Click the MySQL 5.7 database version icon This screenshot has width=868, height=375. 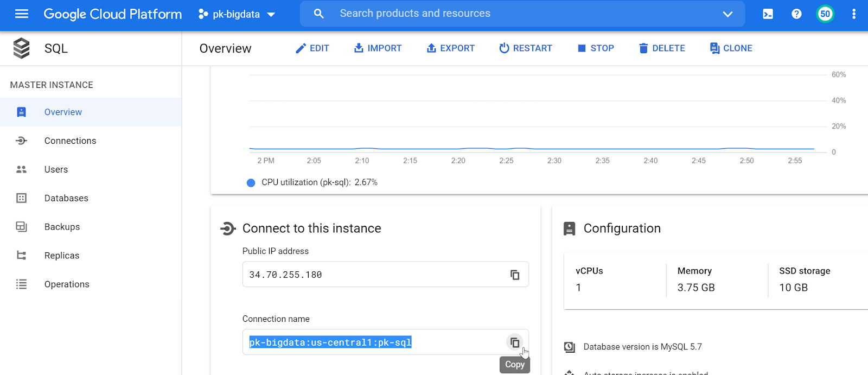tap(570, 347)
